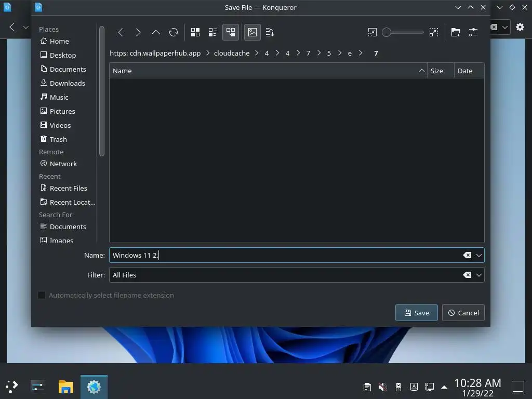Toggle Automatically select filename extension checkbox
The width and height of the screenshot is (532, 399).
(42, 295)
